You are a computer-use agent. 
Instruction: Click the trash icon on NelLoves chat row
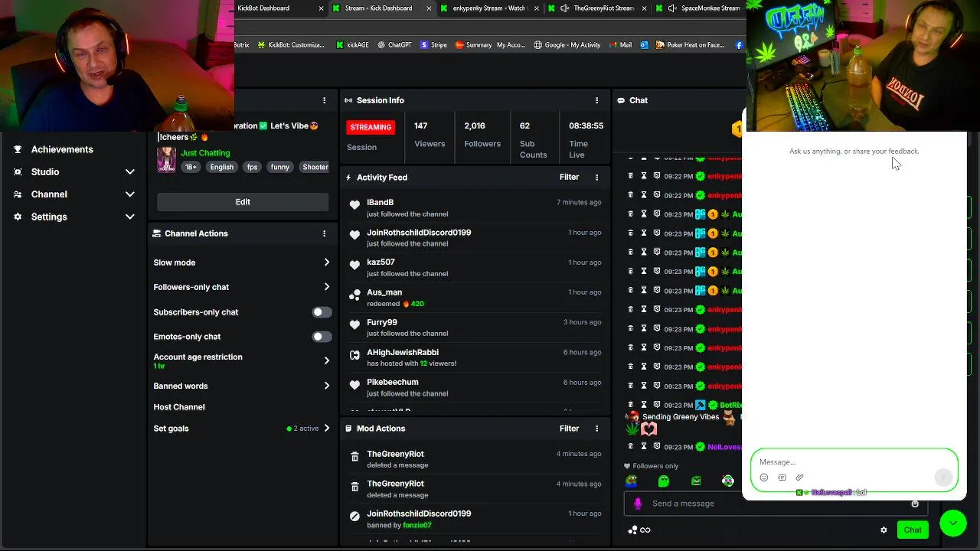[x=631, y=447]
